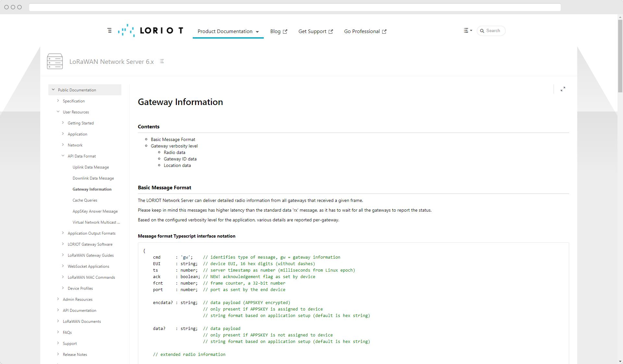Click the scrollbar up arrow
The image size is (623, 364).
620,17
